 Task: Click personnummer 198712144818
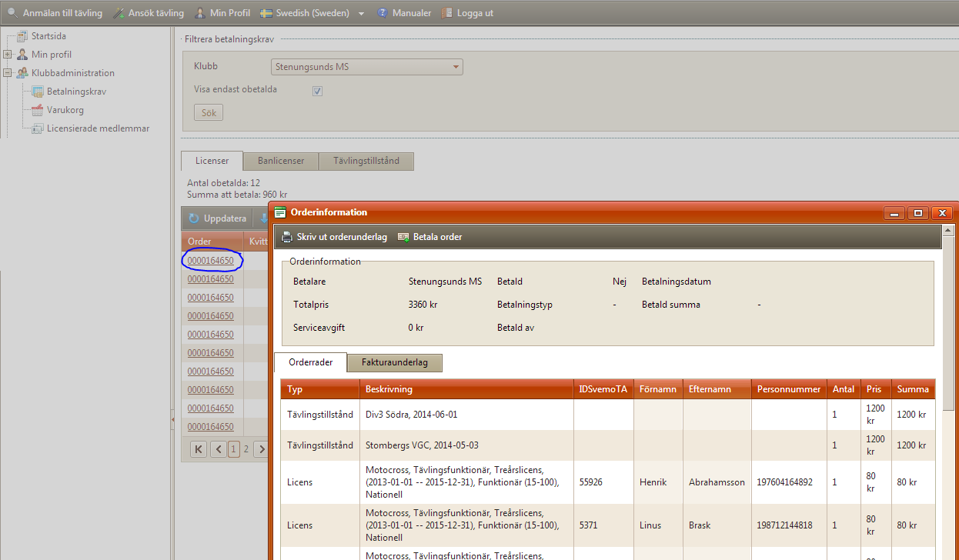pos(784,525)
